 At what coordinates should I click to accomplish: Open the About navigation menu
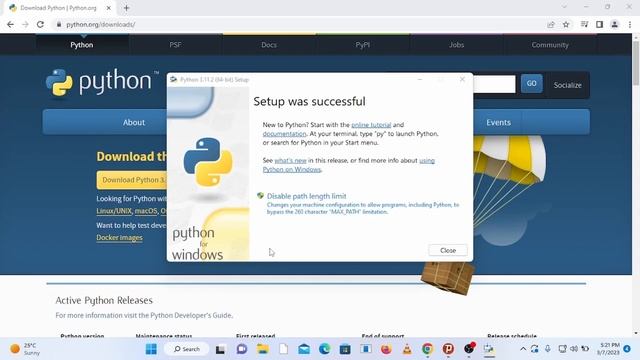point(134,122)
